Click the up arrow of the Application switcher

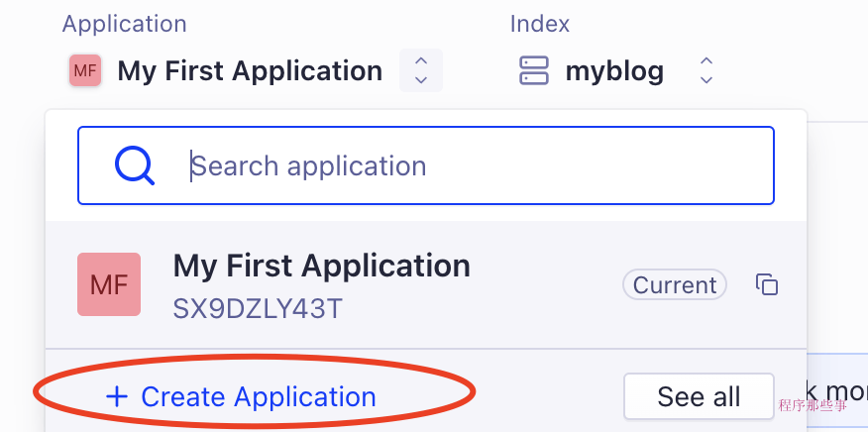coord(421,60)
